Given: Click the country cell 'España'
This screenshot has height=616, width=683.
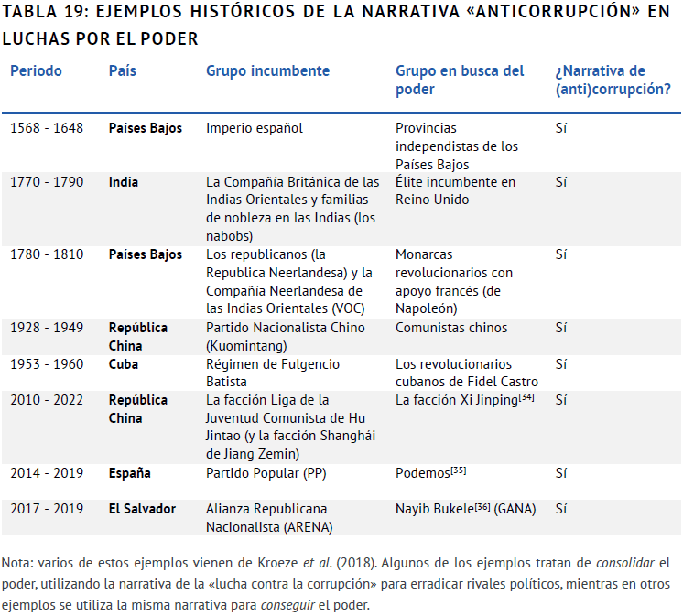Looking at the screenshot, I should [x=130, y=473].
